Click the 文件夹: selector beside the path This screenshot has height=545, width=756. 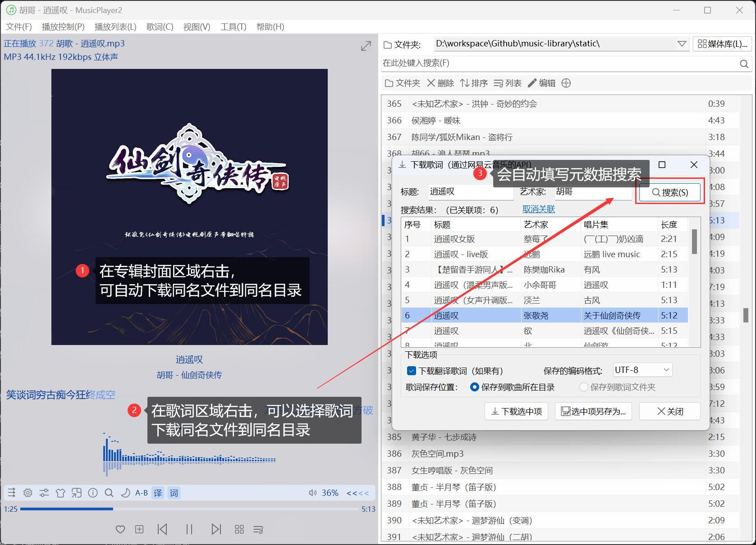pos(402,45)
